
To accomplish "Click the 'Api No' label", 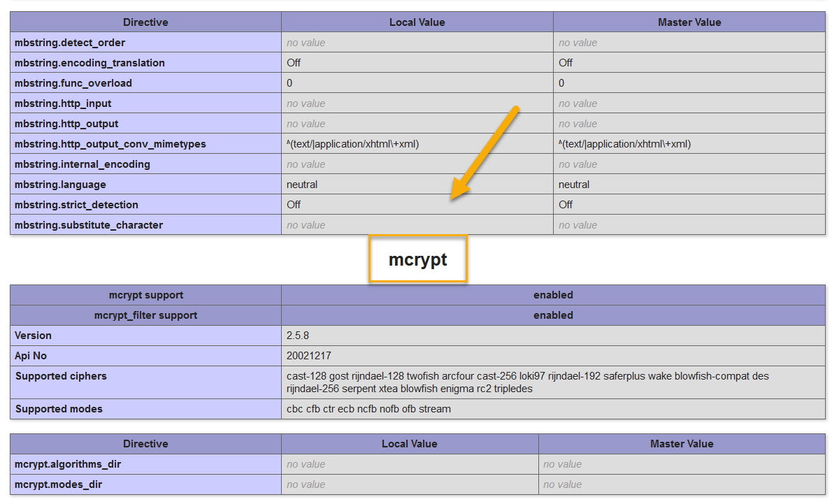I will point(31,356).
